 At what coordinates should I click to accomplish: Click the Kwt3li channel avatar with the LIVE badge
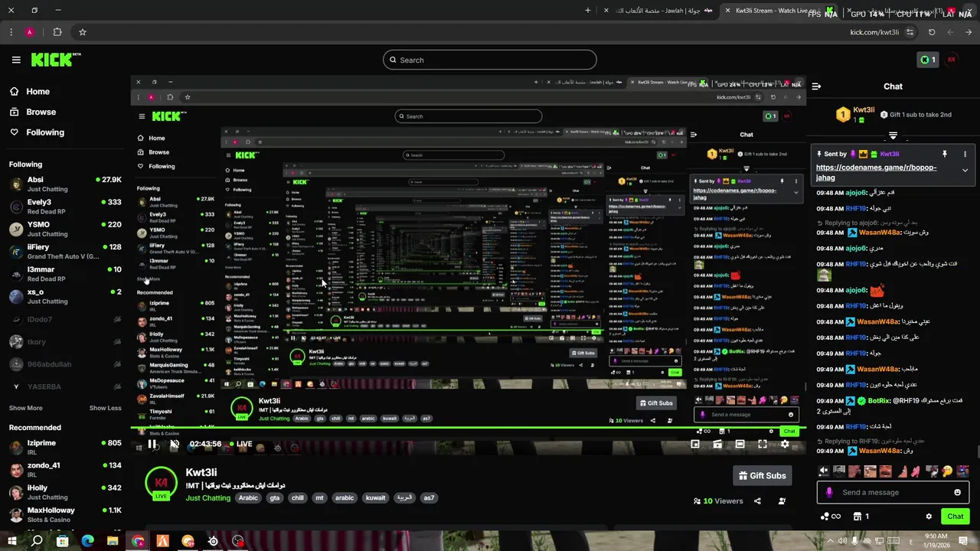point(161,484)
